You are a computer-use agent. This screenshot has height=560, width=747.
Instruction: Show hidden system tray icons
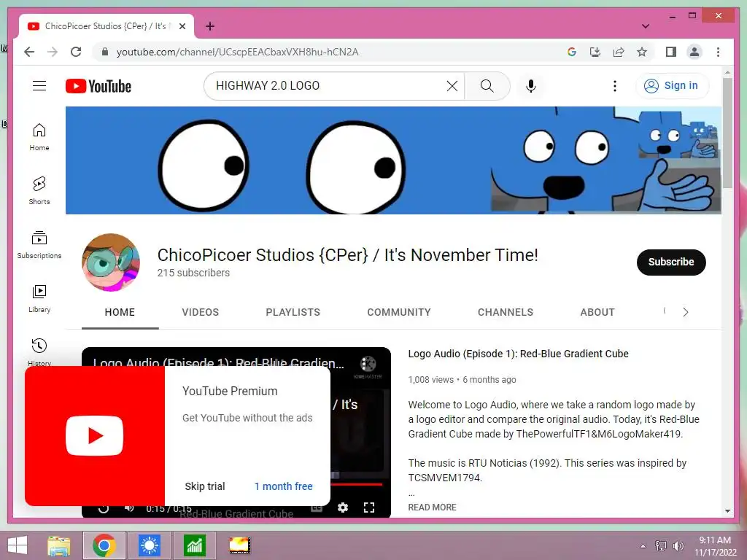643,545
